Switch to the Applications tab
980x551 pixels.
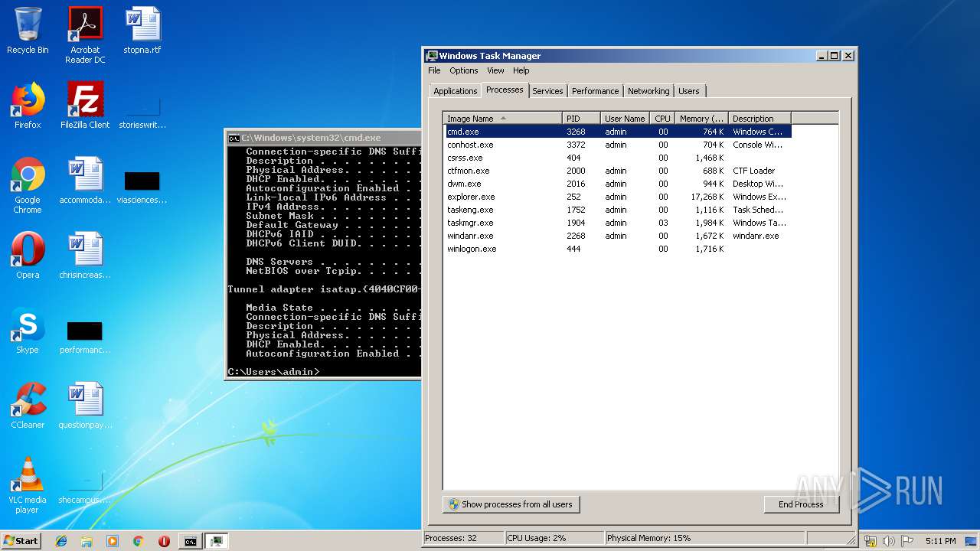(x=455, y=91)
